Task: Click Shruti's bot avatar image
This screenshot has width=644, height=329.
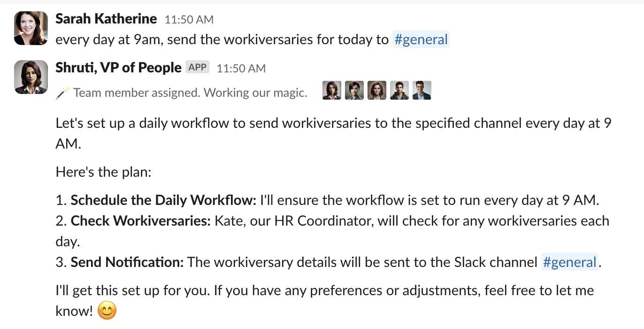Action: click(30, 77)
